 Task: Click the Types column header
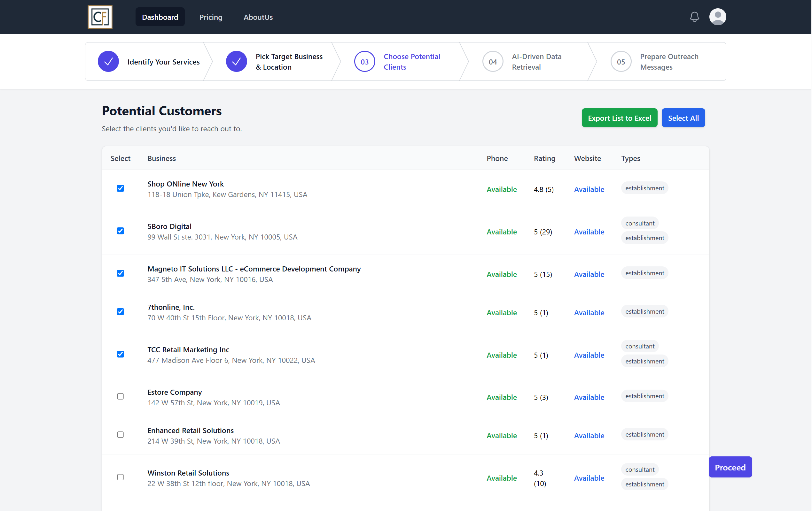(630, 158)
